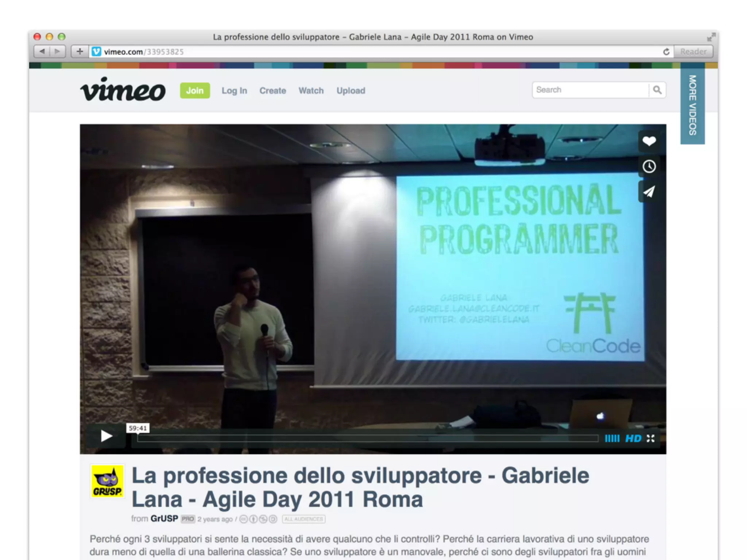Image resolution: width=747 pixels, height=560 pixels.
Task: Open the GrUSP channel avatar
Action: tap(107, 481)
